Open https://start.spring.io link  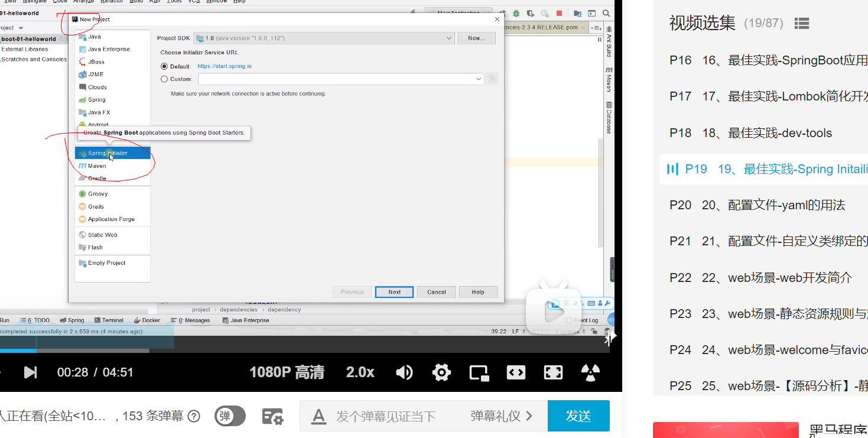click(x=225, y=66)
